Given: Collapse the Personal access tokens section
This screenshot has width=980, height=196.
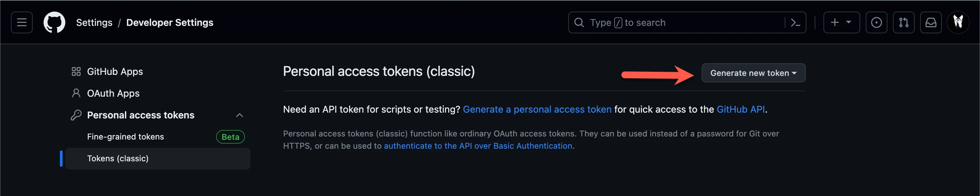Looking at the screenshot, I should [x=239, y=115].
